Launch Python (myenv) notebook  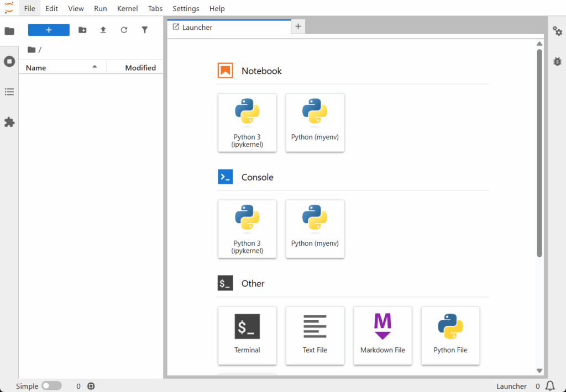[x=315, y=123]
